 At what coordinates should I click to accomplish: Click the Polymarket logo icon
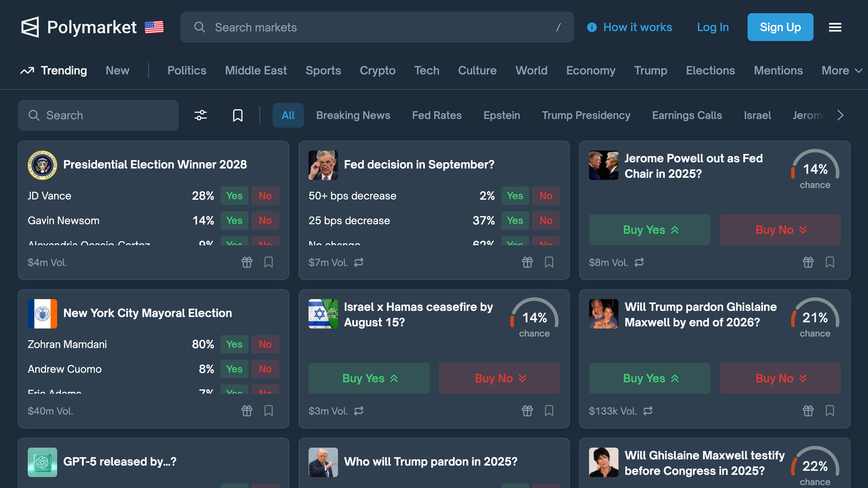coord(31,27)
